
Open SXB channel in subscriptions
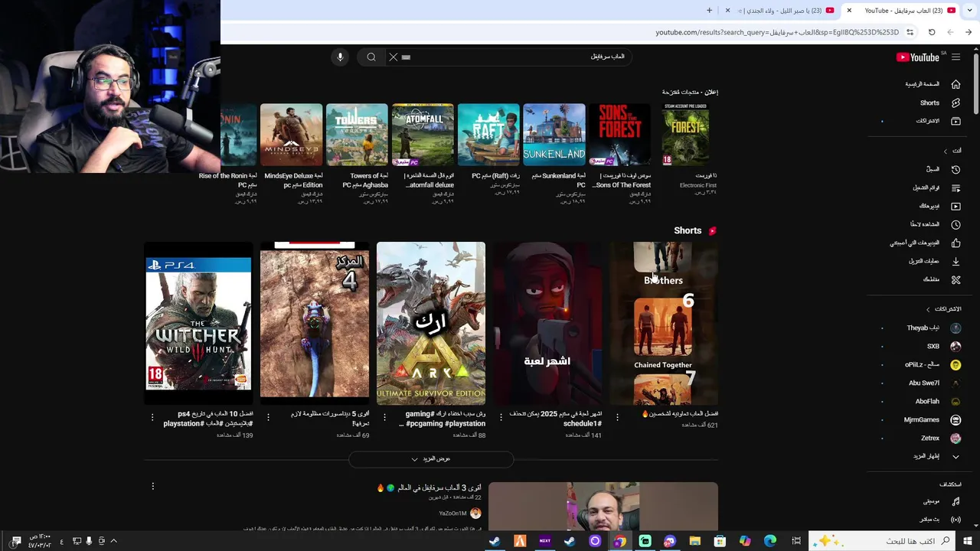click(x=942, y=347)
